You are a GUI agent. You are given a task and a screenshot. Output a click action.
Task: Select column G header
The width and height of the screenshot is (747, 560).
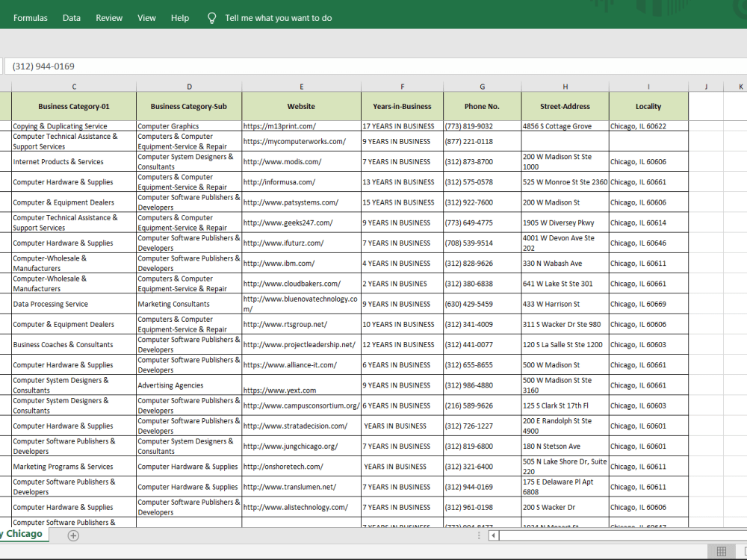click(482, 87)
